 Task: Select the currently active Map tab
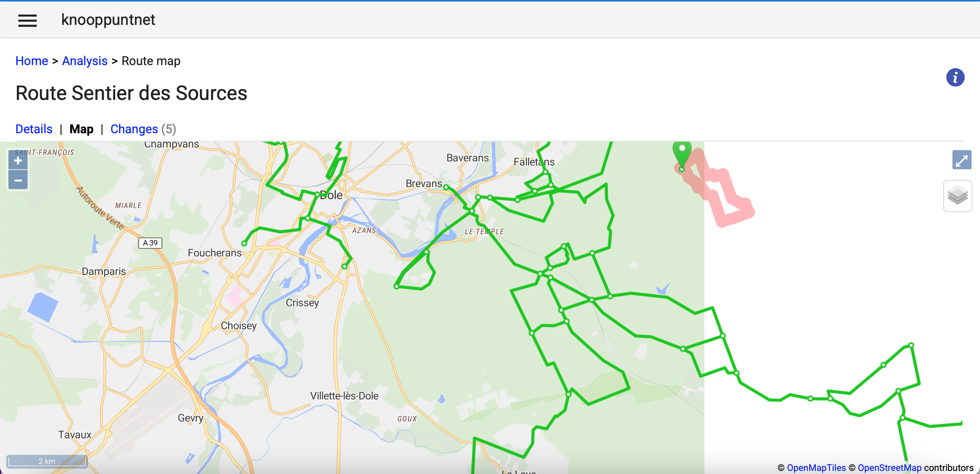click(81, 129)
